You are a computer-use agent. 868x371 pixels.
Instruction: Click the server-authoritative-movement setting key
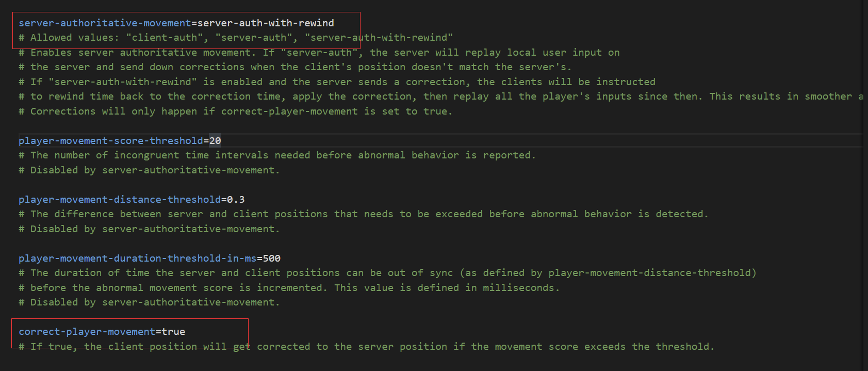click(105, 23)
